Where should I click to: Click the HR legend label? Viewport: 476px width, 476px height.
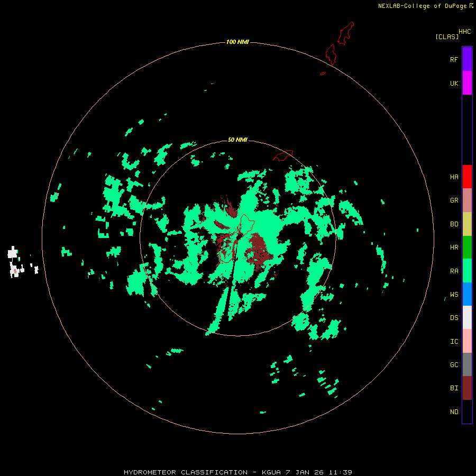coord(454,248)
